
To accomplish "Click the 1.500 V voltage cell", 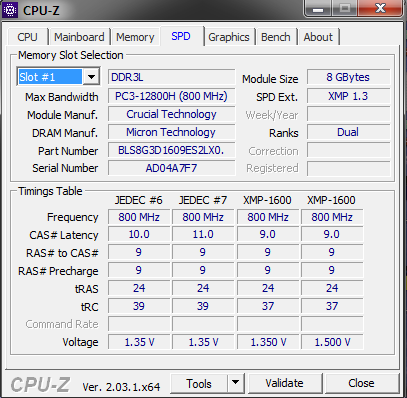I will tap(332, 342).
